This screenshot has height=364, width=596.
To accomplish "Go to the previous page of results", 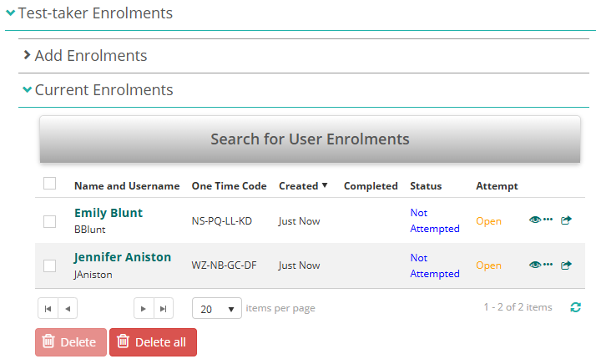I will pos(67,309).
